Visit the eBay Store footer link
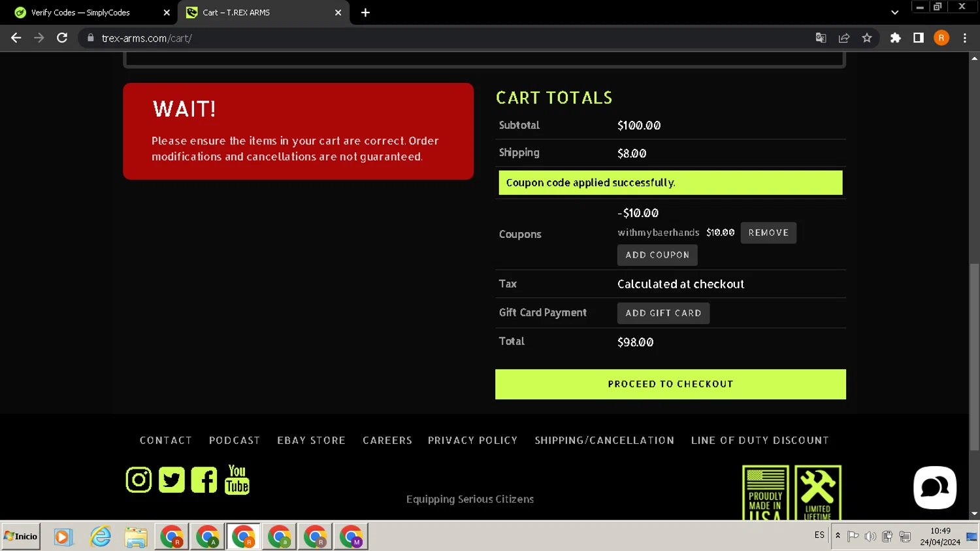The image size is (980, 551). [311, 441]
